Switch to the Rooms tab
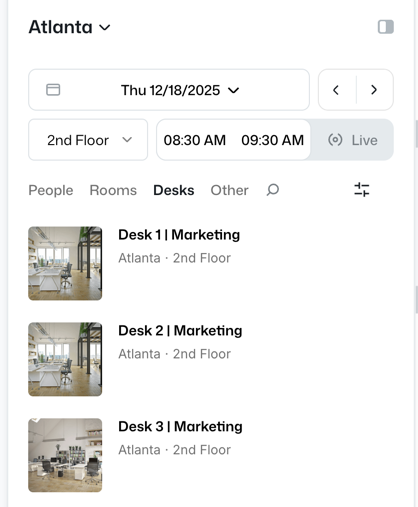 click(x=113, y=190)
